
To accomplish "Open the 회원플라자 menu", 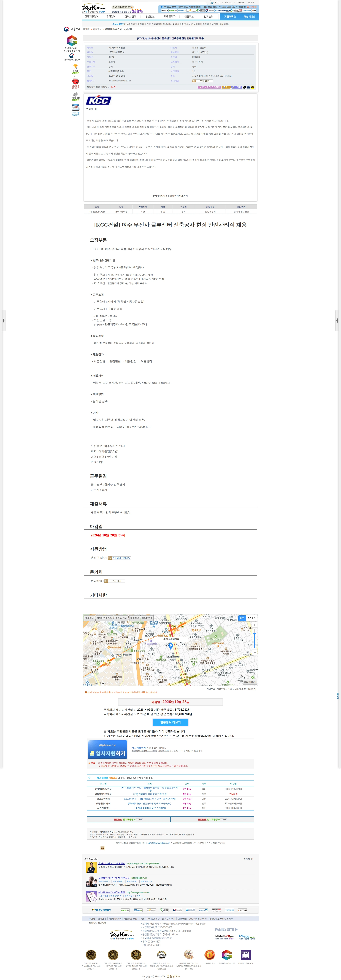I will [x=170, y=17].
